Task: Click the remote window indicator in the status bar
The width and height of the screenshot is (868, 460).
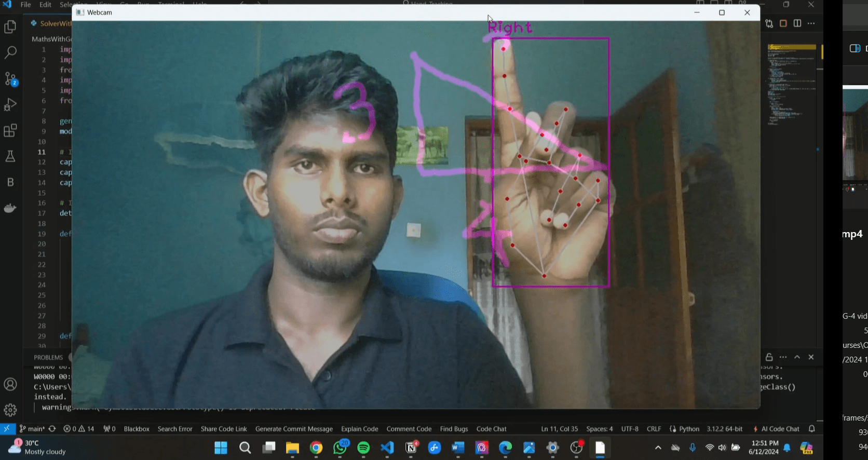Action: (x=7, y=429)
